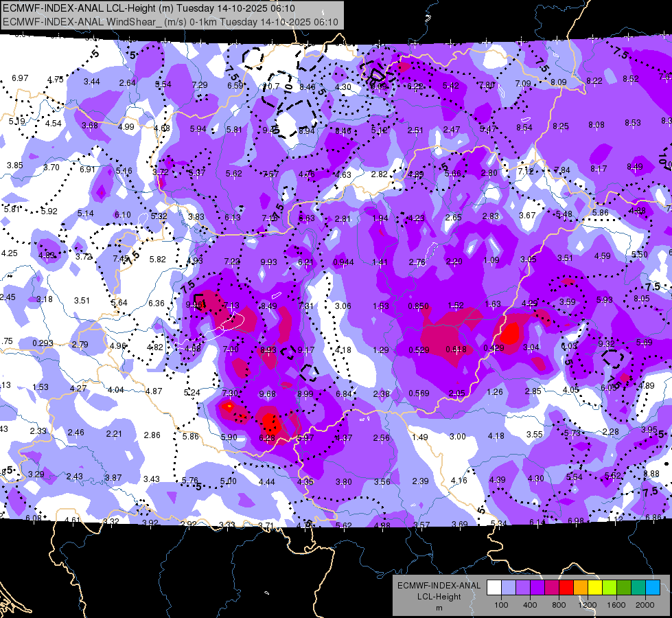Click the wind shear value 8.88
672x618 pixels.
[651, 474]
